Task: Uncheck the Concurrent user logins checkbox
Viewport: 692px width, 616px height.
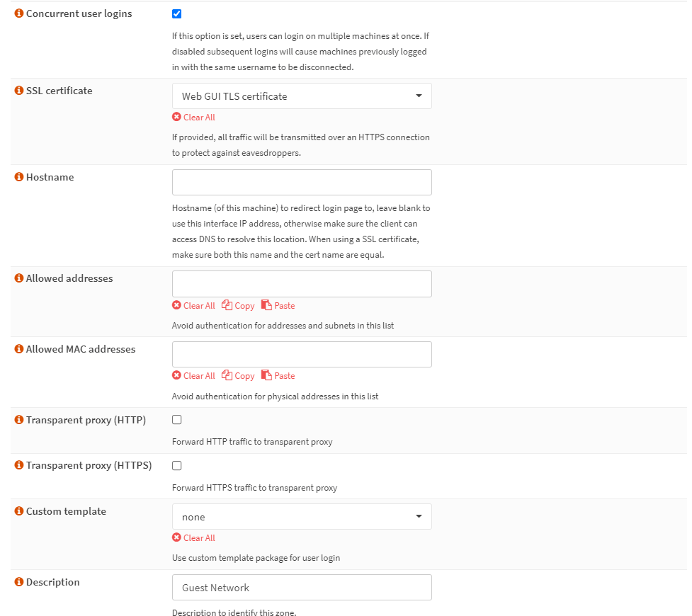Action: (177, 14)
